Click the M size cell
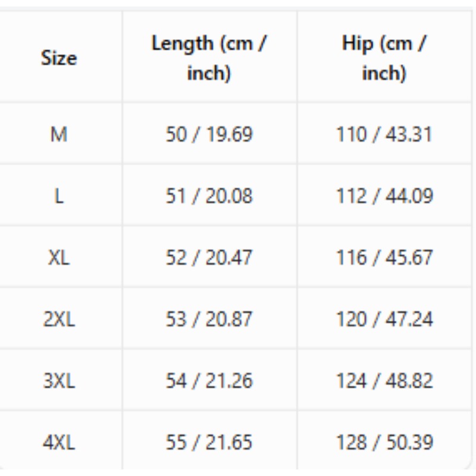 59,134
